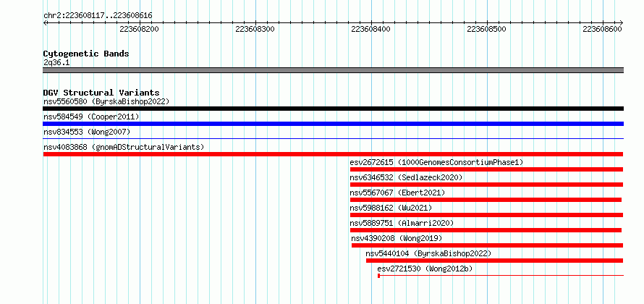Click the nsv584549 (Cooper2011) label
644x304 pixels.
coord(91,117)
